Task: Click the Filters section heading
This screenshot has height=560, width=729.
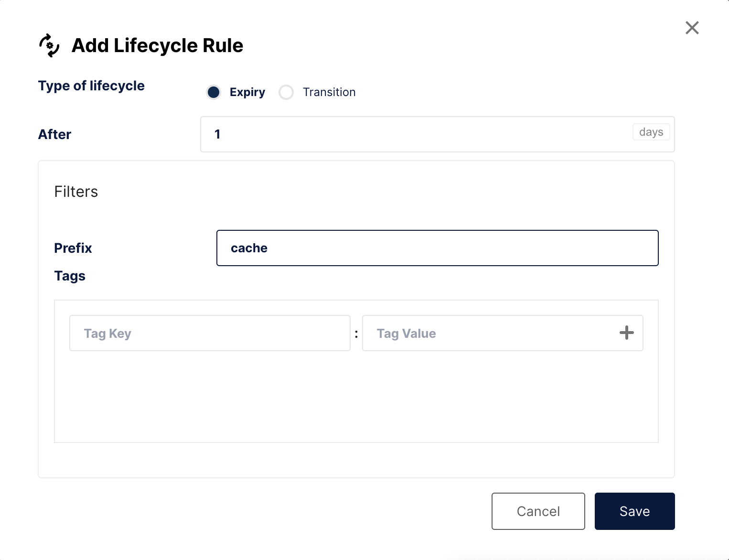Action: 76,192
